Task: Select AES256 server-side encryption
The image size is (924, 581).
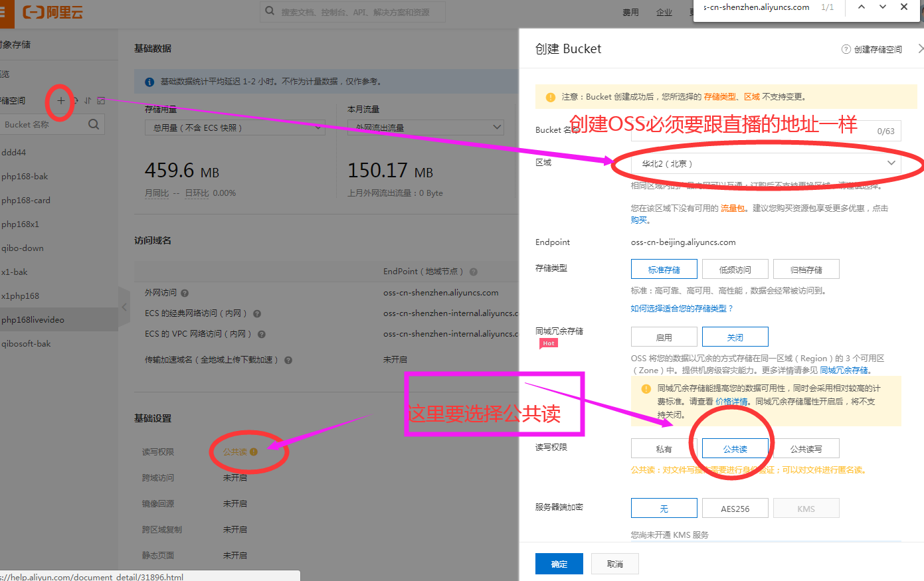Action: click(735, 509)
